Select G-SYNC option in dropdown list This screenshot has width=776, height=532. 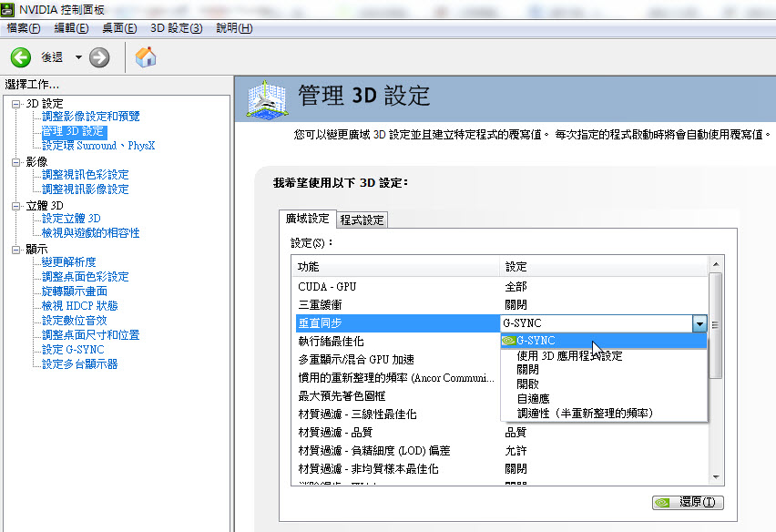click(x=536, y=341)
